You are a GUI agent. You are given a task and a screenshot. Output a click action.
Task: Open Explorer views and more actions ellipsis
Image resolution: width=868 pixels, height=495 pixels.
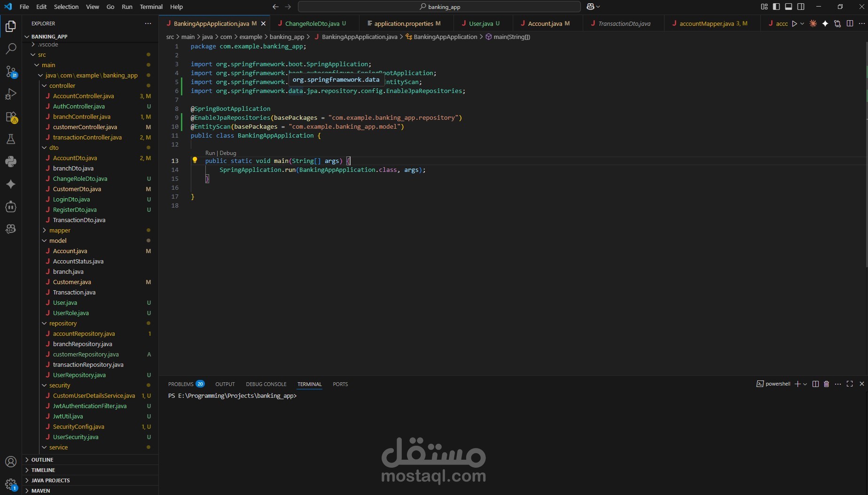148,23
